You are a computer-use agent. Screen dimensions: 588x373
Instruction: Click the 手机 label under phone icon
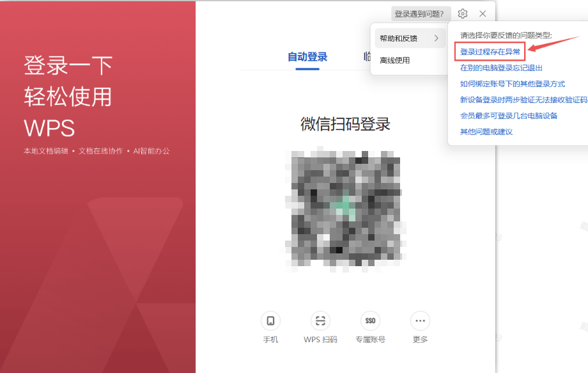pos(270,340)
